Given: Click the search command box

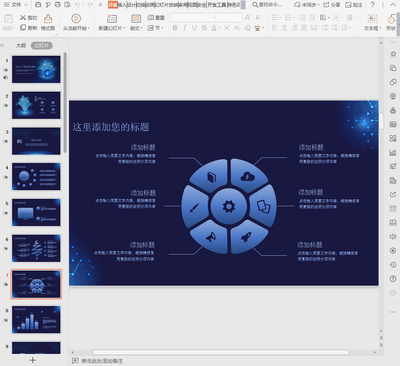Looking at the screenshot, I should pyautogui.click(x=267, y=5).
